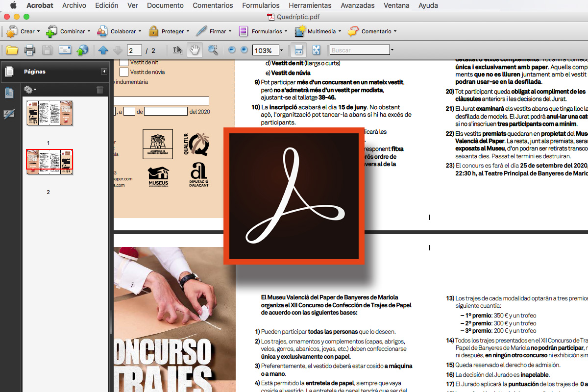Go to the previous page with the blue up arrow
The width and height of the screenshot is (588, 392).
103,50
